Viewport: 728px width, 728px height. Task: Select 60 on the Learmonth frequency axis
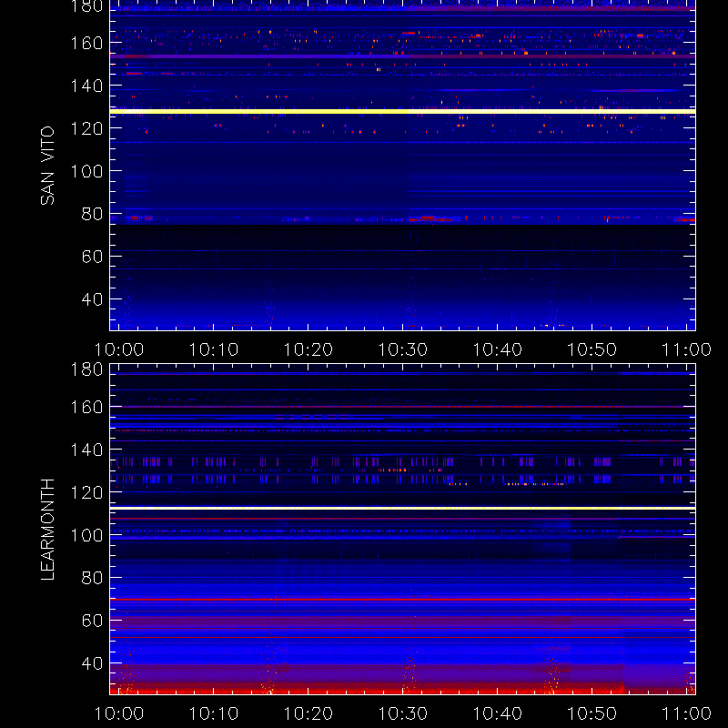pos(92,621)
